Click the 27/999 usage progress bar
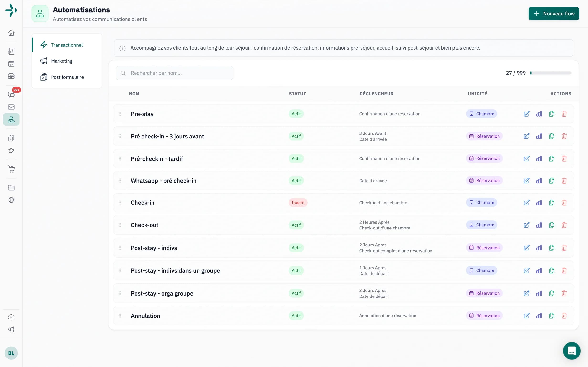 [x=550, y=73]
